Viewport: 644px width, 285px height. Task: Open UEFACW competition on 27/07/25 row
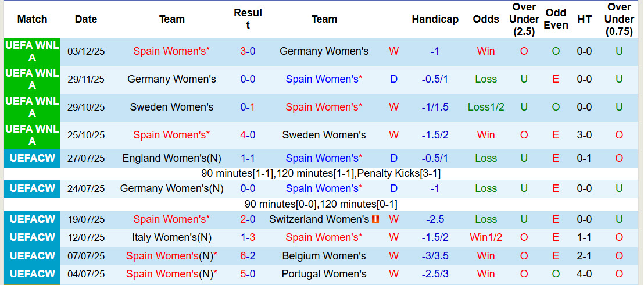[x=32, y=158]
